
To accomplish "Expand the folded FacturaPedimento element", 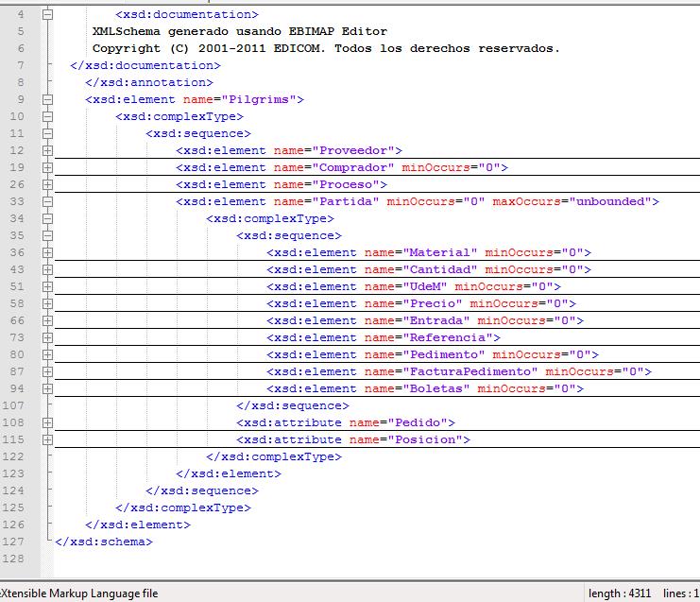I will [x=47, y=372].
